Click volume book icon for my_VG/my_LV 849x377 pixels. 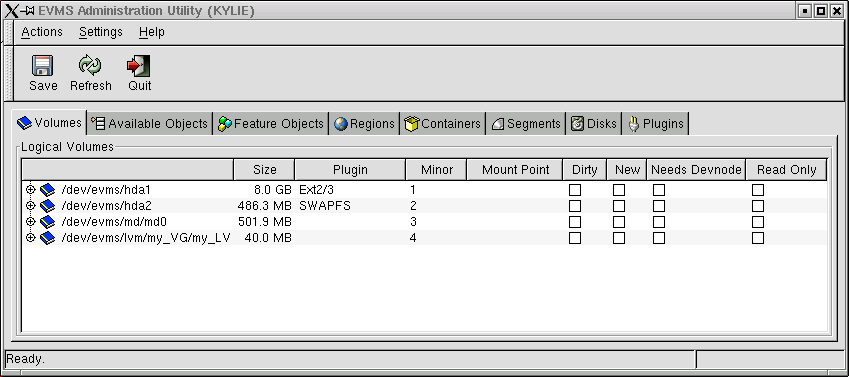coord(48,238)
